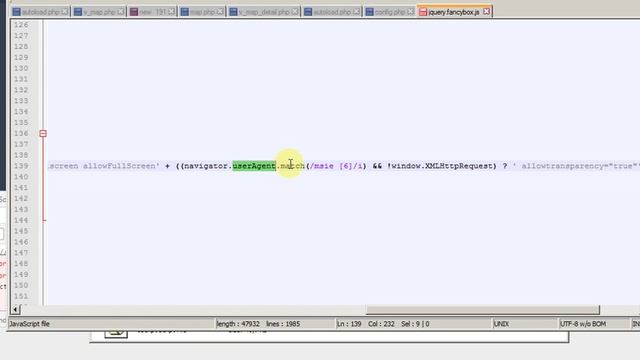
Task: Click the lines : 1985 status entry
Action: [283, 324]
